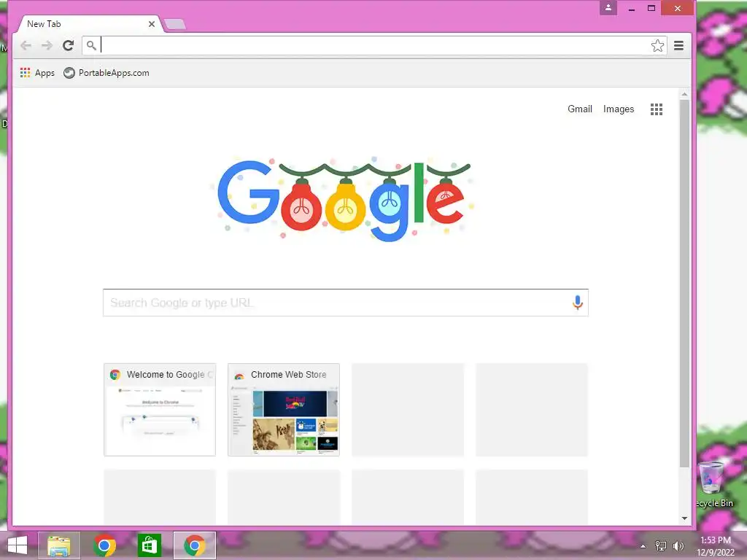Show hidden system tray icons

[643, 546]
